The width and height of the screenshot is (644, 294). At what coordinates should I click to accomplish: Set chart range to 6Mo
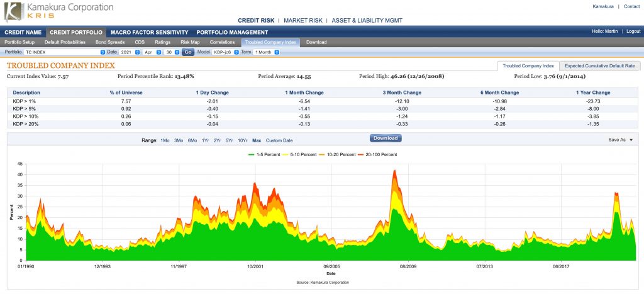tap(192, 140)
